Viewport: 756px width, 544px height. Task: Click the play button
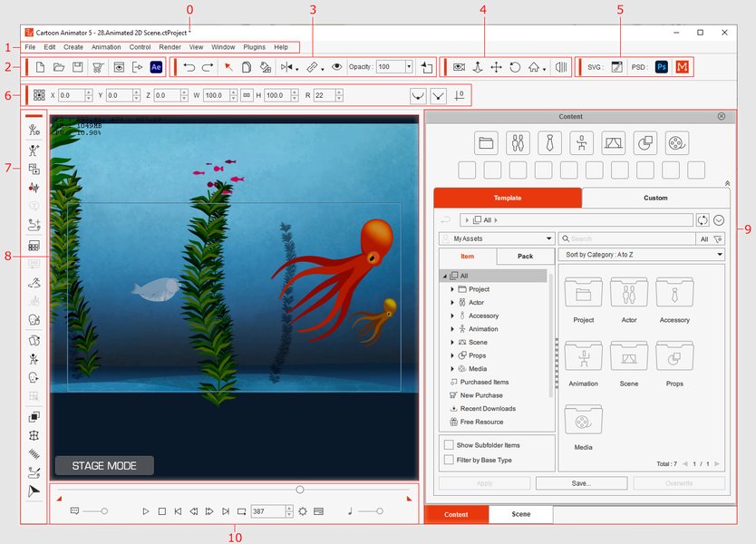pos(146,511)
